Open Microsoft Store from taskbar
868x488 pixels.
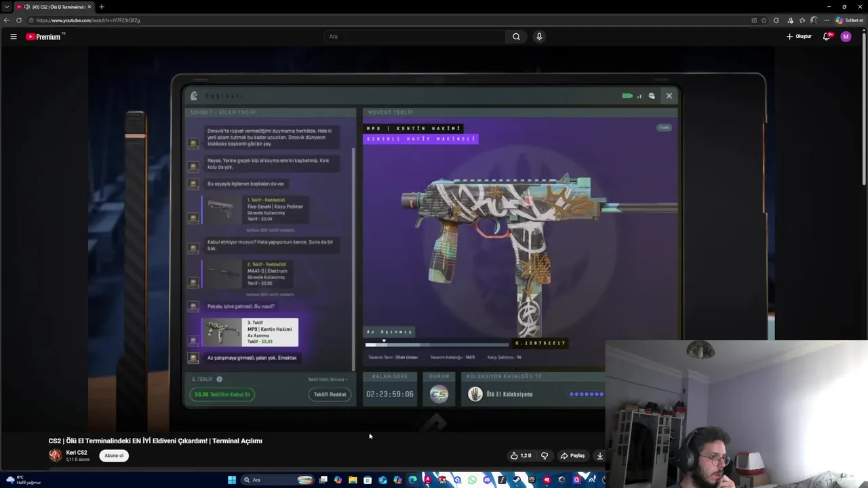click(368, 480)
